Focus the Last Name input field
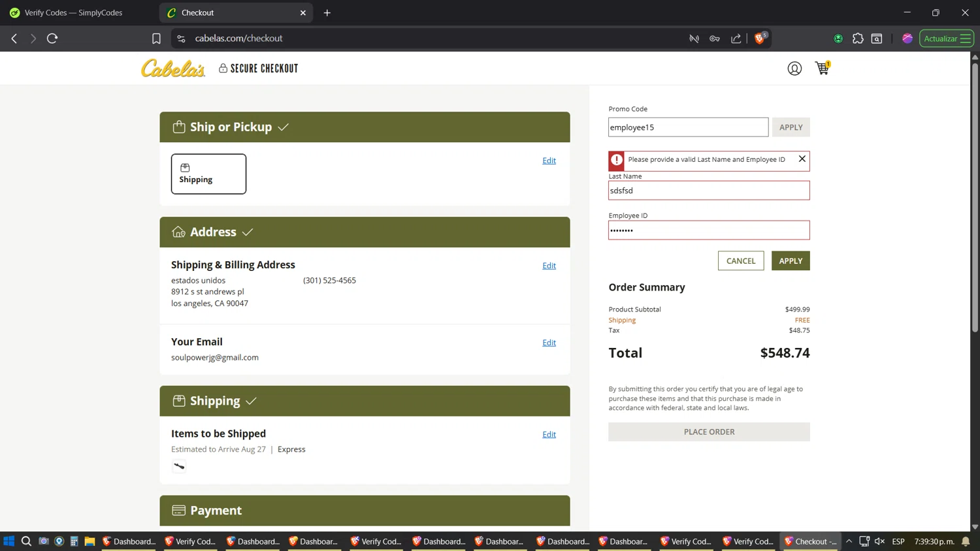Viewport: 980px width, 551px height. (x=709, y=191)
